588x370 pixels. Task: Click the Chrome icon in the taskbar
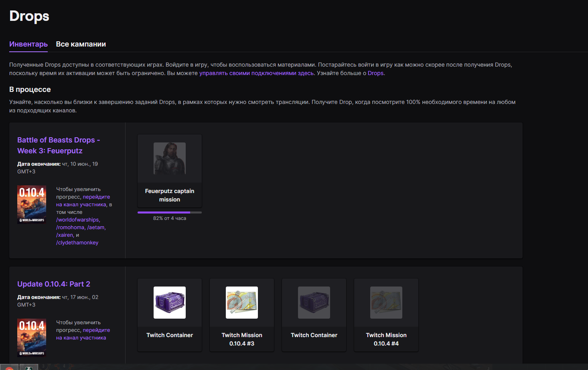click(x=9, y=367)
